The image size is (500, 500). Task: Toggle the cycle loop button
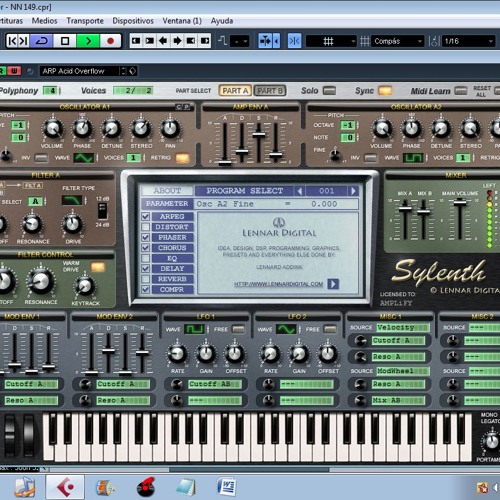point(41,41)
